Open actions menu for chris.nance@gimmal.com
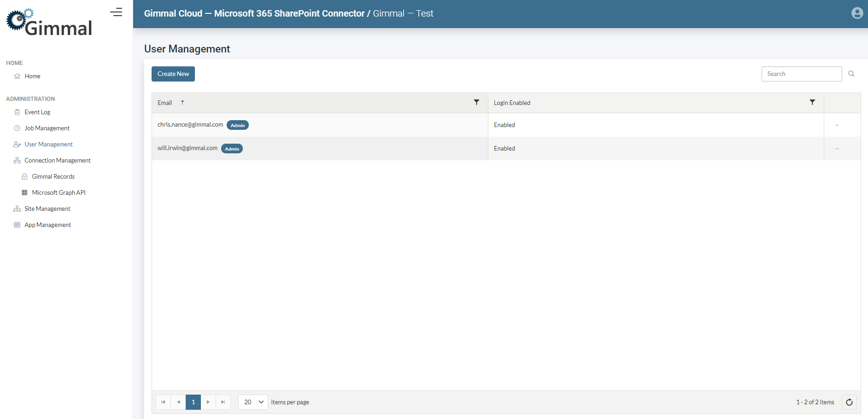 click(837, 125)
